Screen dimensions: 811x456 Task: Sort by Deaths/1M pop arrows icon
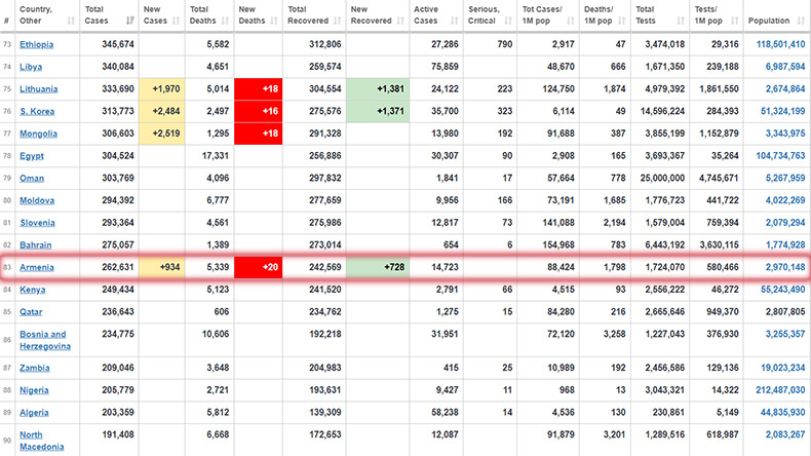point(622,21)
